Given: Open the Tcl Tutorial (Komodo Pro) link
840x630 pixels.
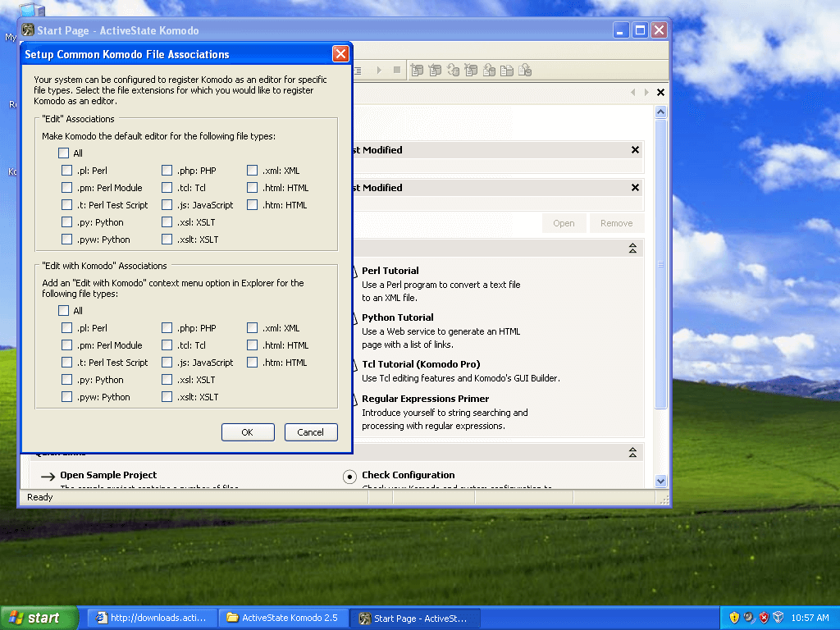Looking at the screenshot, I should [421, 363].
